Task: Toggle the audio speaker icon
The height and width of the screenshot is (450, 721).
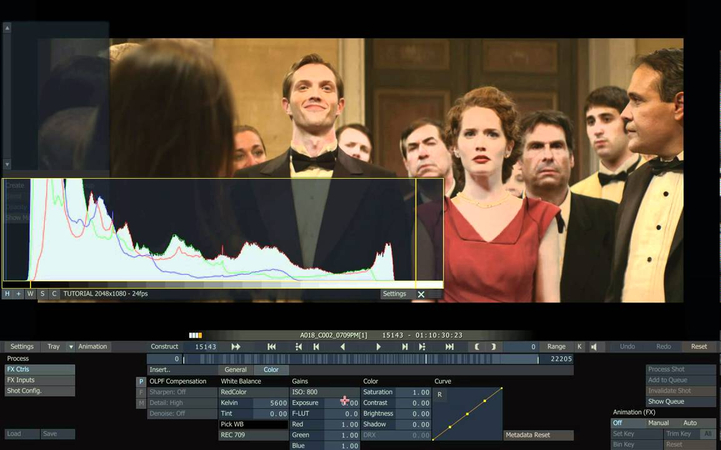Action: pos(594,347)
